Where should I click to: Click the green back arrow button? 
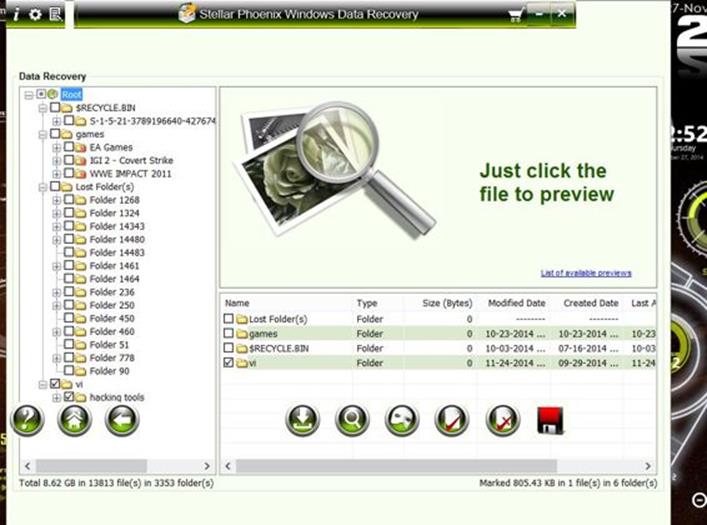pyautogui.click(x=122, y=420)
